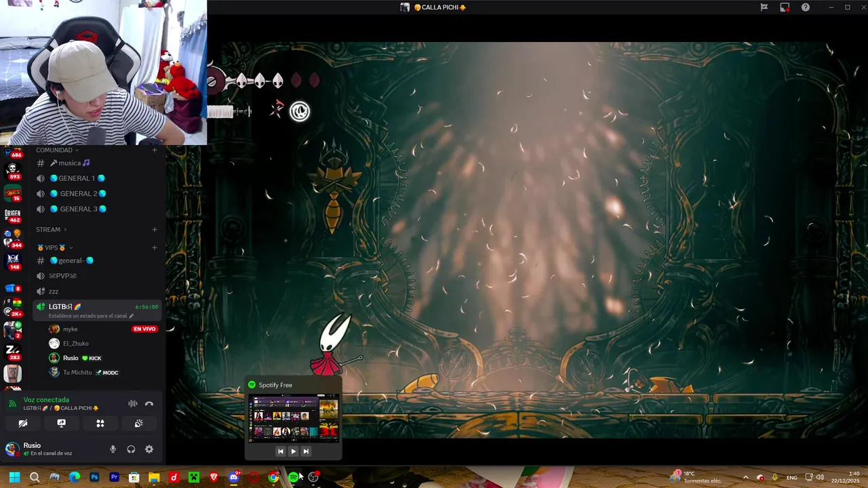Open Discord user settings gear
Image resolution: width=868 pixels, height=488 pixels.
(x=149, y=449)
